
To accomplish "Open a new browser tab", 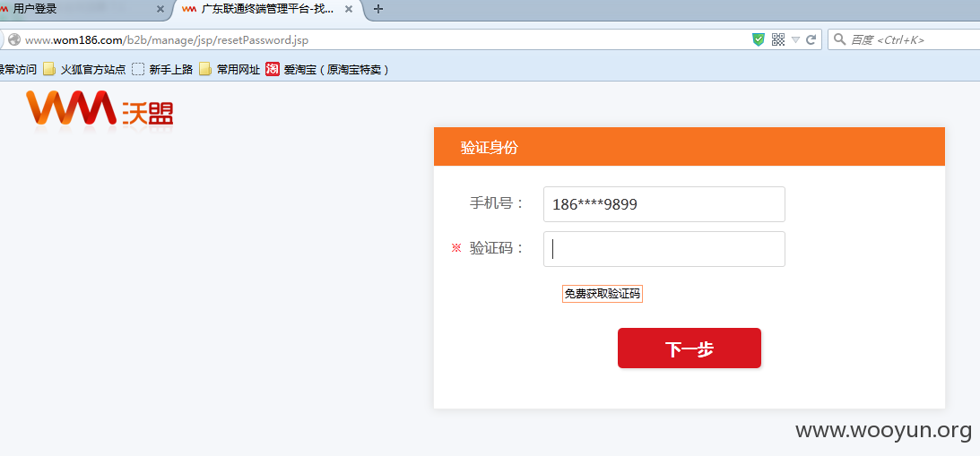I will click(378, 9).
